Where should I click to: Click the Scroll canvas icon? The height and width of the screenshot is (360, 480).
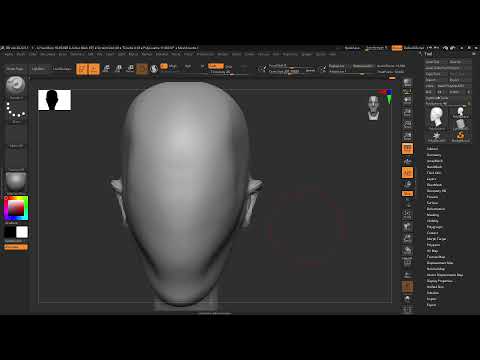(x=407, y=100)
